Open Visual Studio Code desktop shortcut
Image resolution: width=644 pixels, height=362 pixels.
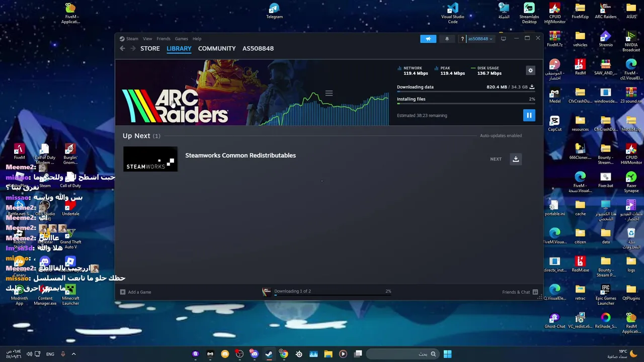tap(453, 13)
